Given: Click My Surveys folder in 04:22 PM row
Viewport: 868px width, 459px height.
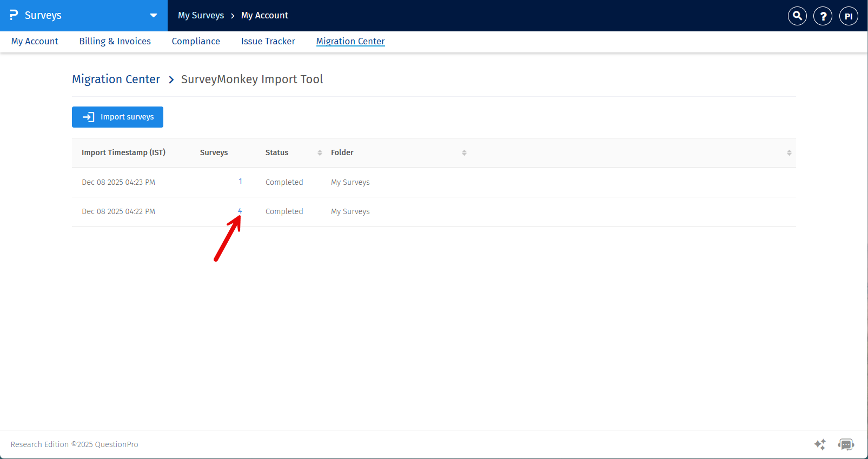Looking at the screenshot, I should point(350,211).
